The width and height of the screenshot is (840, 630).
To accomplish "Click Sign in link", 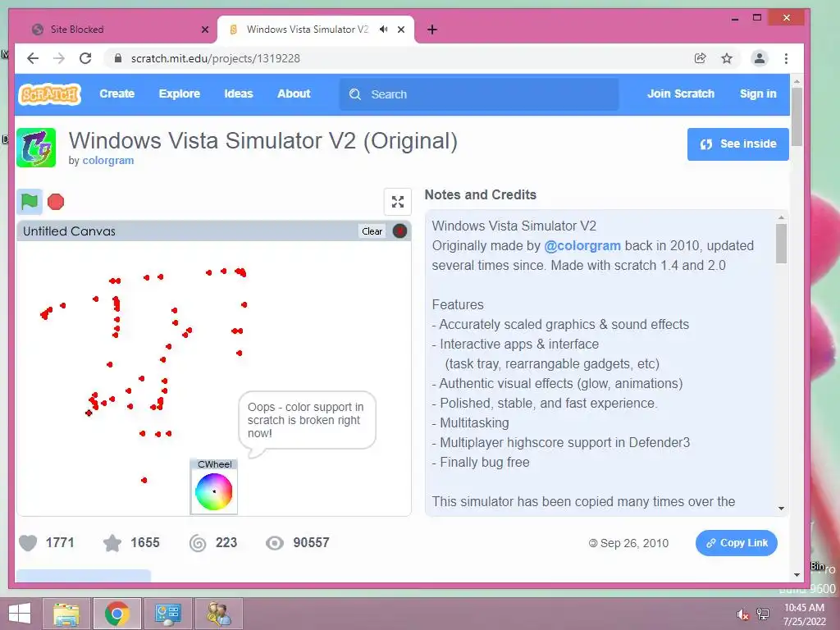I will pyautogui.click(x=757, y=94).
